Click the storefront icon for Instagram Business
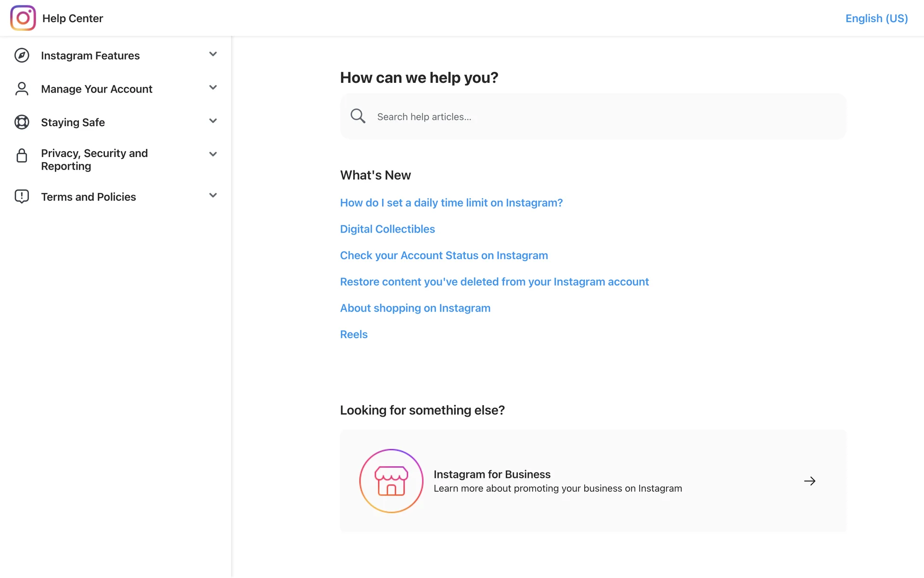Viewport: 924px width, 578px height. tap(391, 481)
